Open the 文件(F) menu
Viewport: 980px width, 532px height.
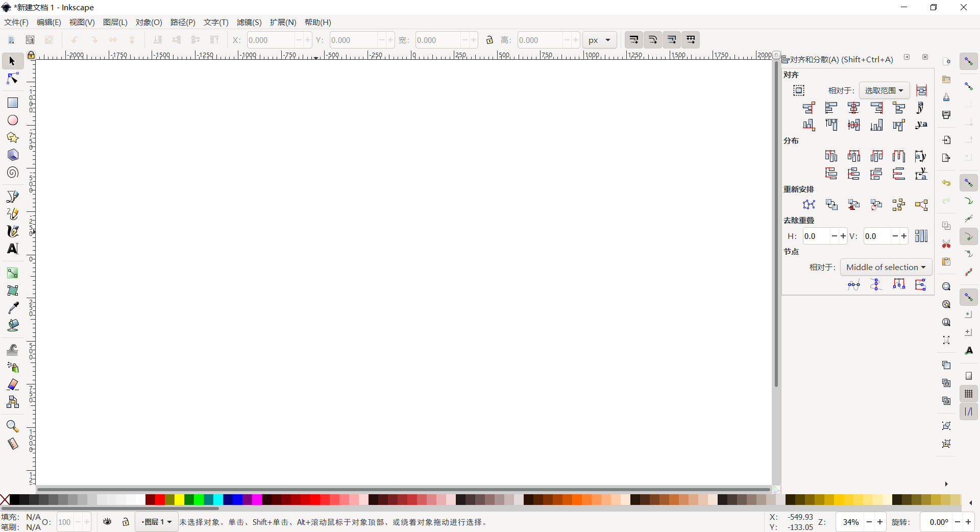click(x=16, y=22)
